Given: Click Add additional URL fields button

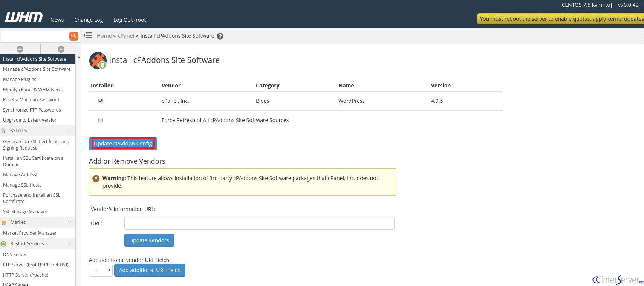Looking at the screenshot, I should [150, 270].
